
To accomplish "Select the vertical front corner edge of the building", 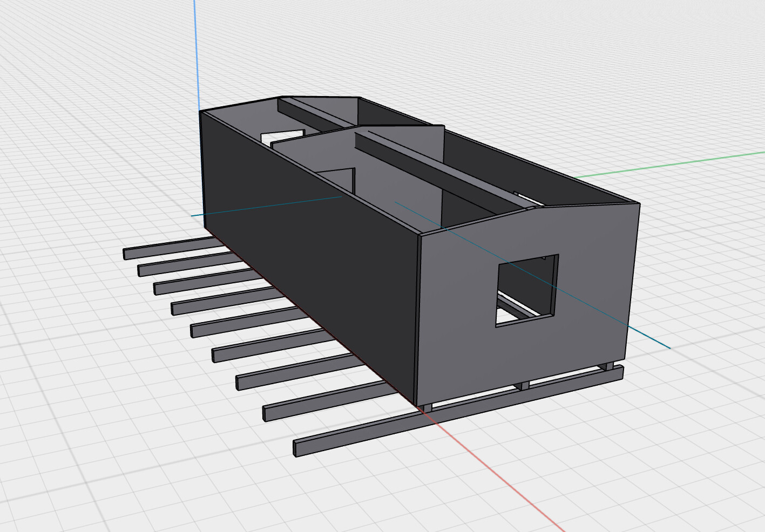I will (x=419, y=318).
